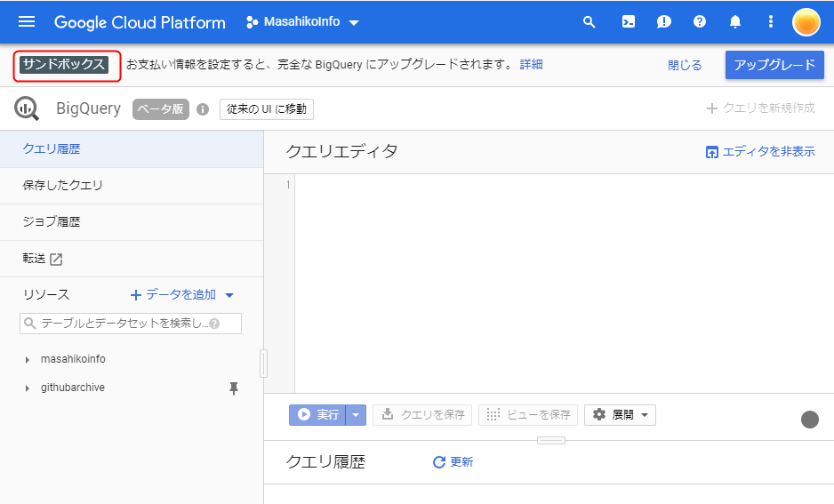This screenshot has height=504, width=834.
Task: Click the BigQuery logo icon
Action: coord(26,108)
